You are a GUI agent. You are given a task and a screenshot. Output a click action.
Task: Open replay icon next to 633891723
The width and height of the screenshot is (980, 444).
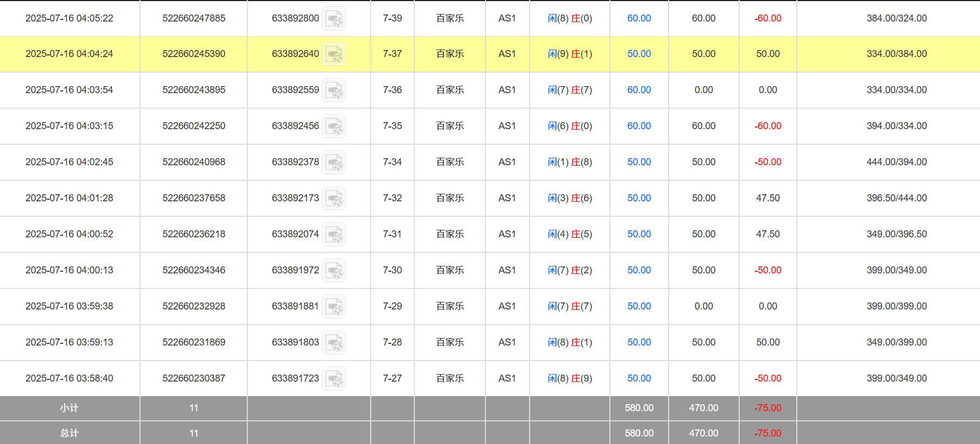334,379
